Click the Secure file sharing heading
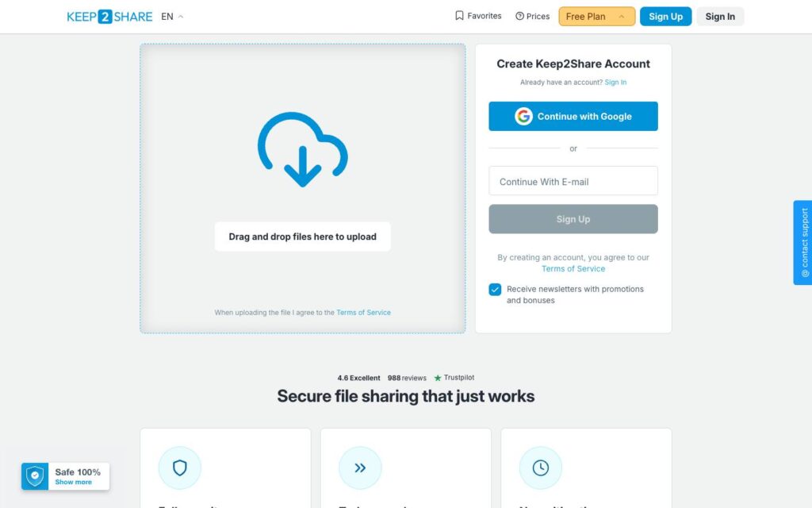The width and height of the screenshot is (812, 508). coord(405,396)
